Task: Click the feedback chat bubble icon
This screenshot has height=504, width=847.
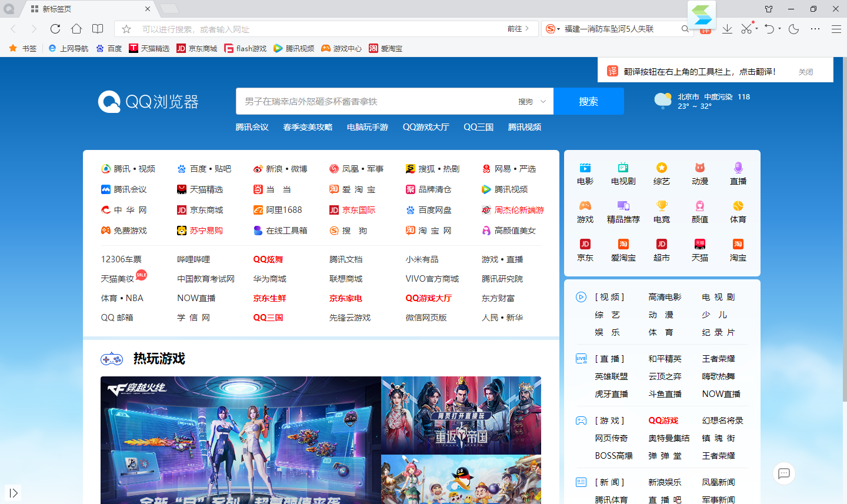Action: 783,473
